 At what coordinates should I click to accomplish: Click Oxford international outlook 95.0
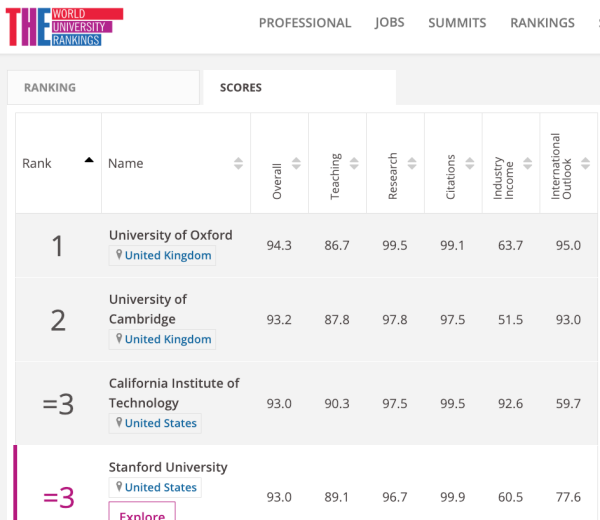(x=568, y=245)
